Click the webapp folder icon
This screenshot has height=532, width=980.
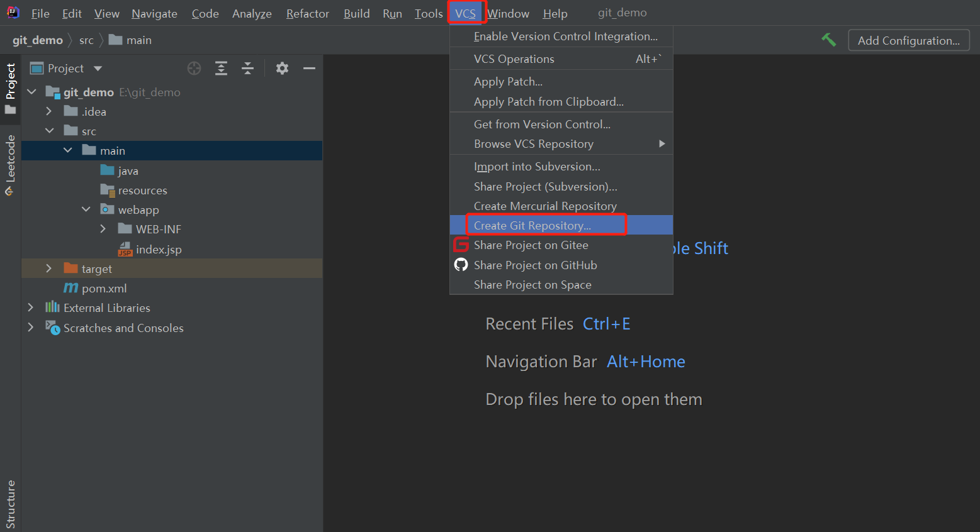tap(107, 209)
